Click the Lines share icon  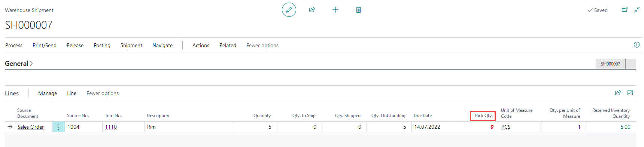618,93
